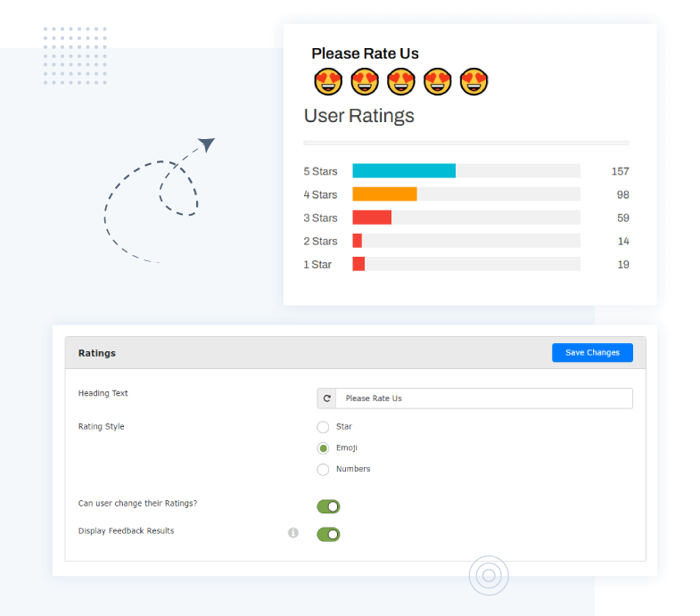Screen dimensions: 700x616
Task: Click the Save Changes button
Action: click(x=592, y=353)
